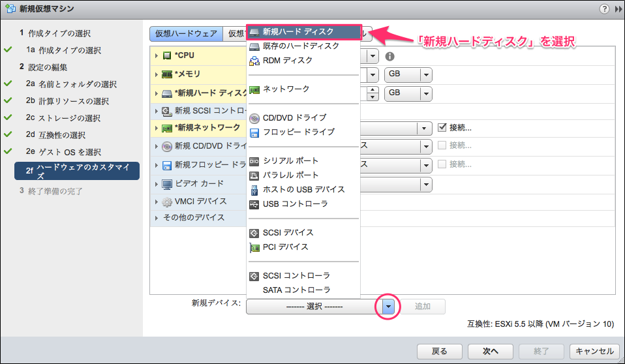Open the memory GB unit dropdown
The image size is (625, 364).
(408, 74)
